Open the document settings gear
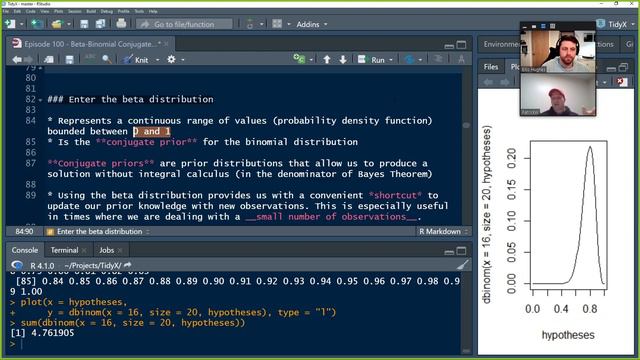 pos(171,60)
